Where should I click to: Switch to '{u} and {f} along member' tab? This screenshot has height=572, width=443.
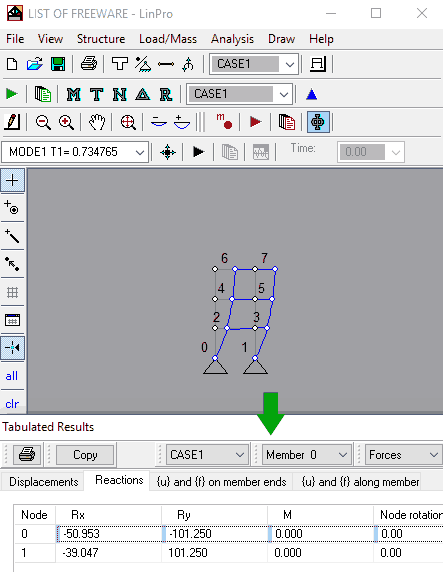pyautogui.click(x=360, y=482)
